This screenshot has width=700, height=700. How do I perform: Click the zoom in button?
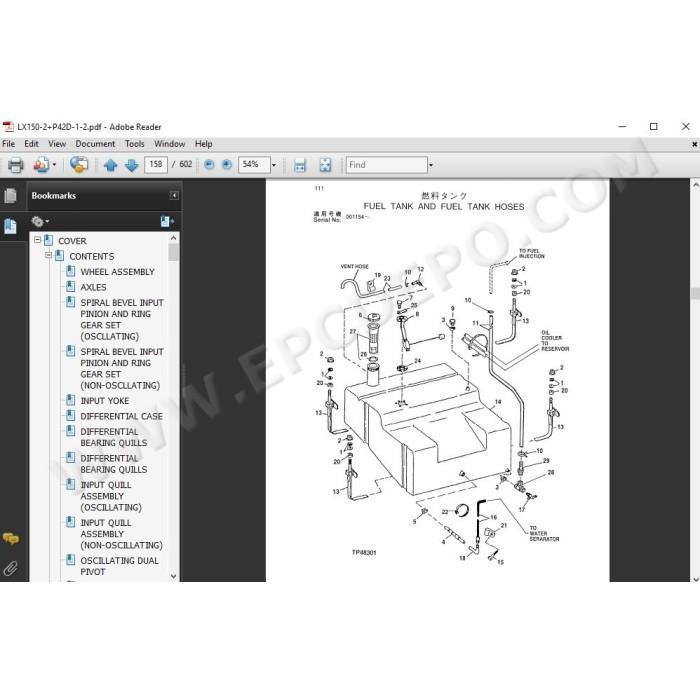pyautogui.click(x=227, y=165)
